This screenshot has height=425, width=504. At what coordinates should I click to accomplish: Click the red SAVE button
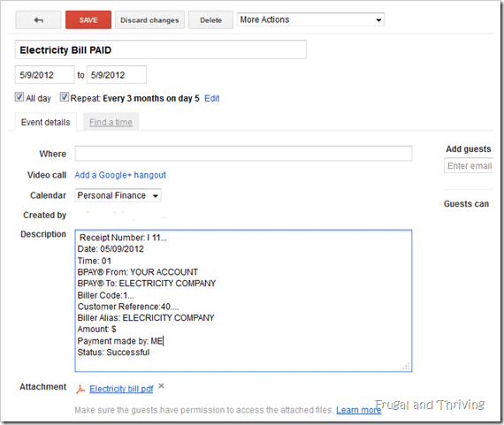coord(88,20)
